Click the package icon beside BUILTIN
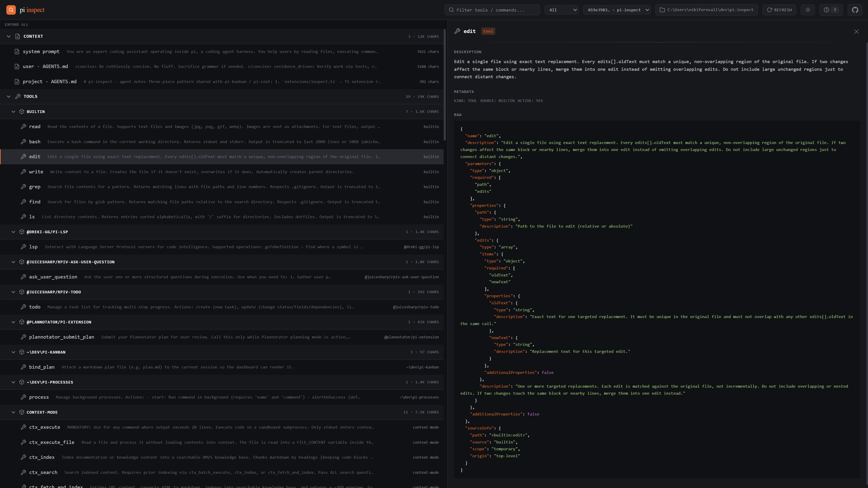The width and height of the screenshot is (868, 488). coord(21,111)
